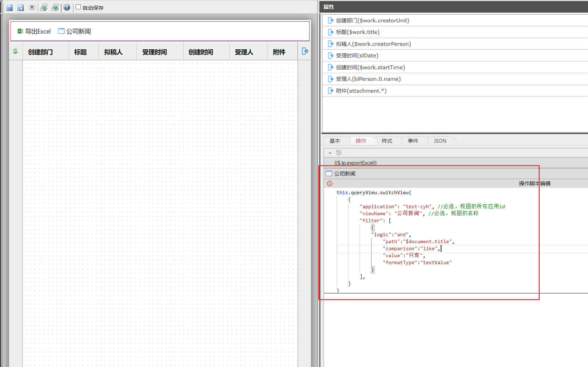Switch to the 基本 tab
This screenshot has height=367, width=588.
[335, 141]
